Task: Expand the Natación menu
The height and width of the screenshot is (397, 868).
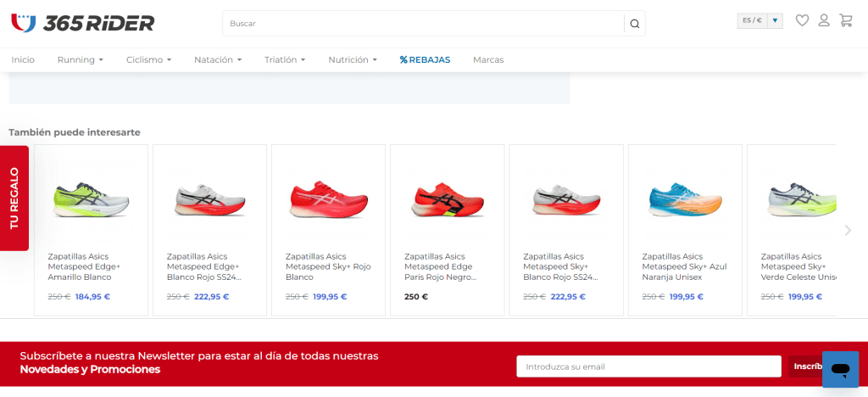Action: pos(218,60)
